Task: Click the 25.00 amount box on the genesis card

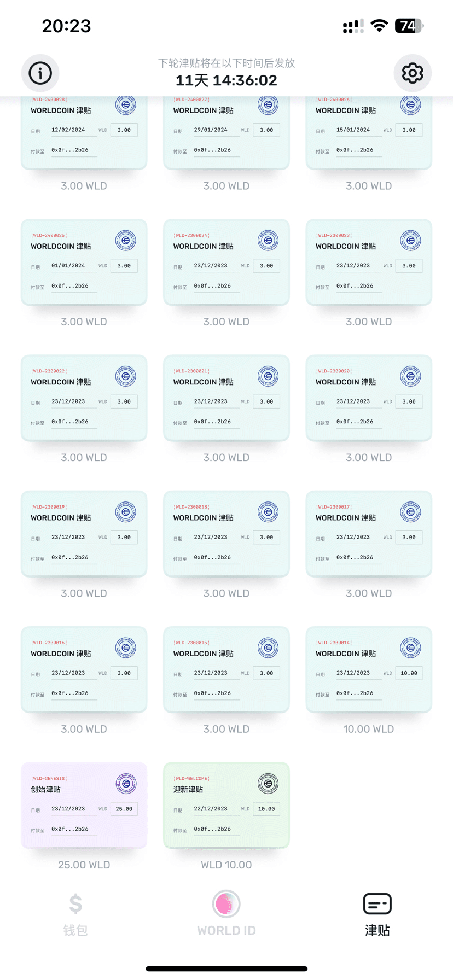Action: click(124, 809)
